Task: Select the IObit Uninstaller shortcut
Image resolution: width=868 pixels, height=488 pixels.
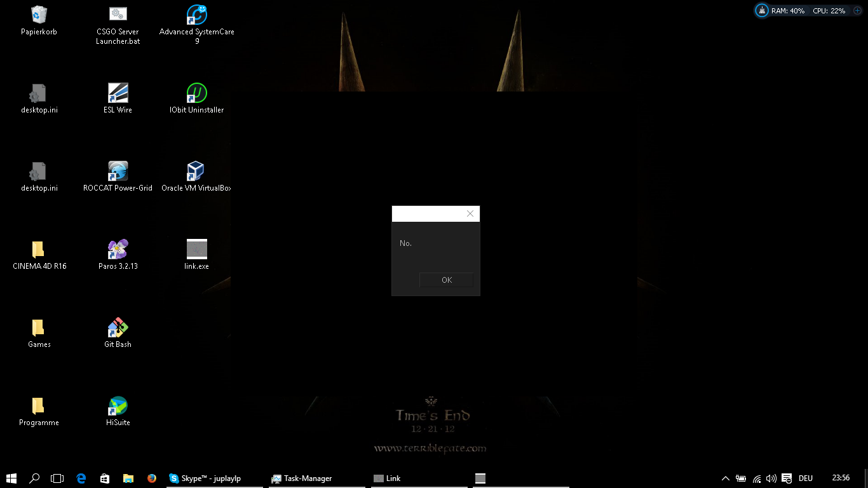Action: click(x=196, y=93)
